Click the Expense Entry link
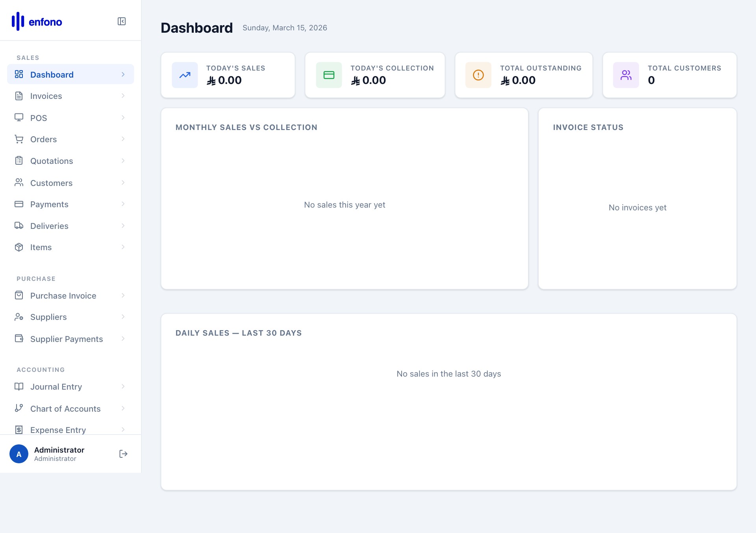 58,430
